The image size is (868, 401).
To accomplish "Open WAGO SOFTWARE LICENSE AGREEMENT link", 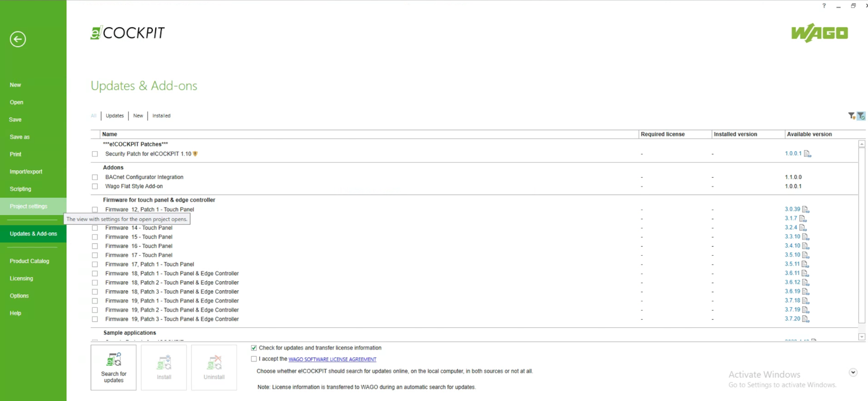I will 332,359.
